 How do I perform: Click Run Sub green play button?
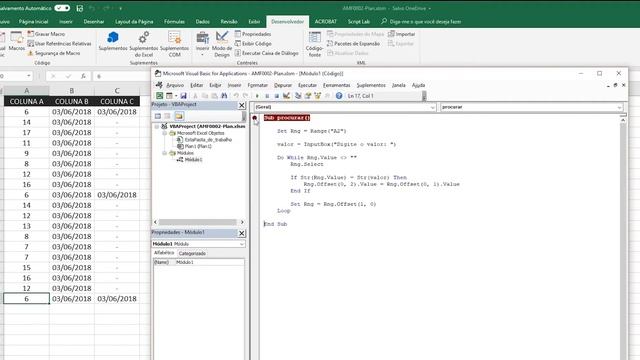point(257,96)
